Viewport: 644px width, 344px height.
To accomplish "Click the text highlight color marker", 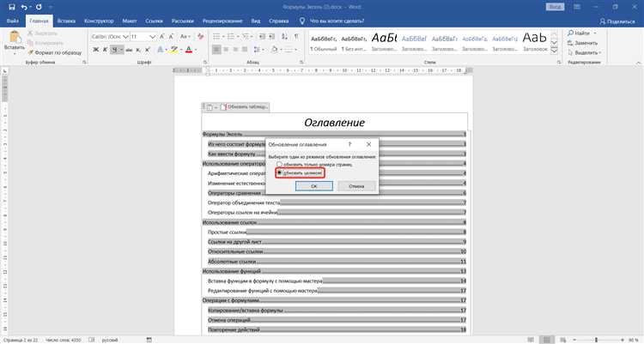I will 174,50.
